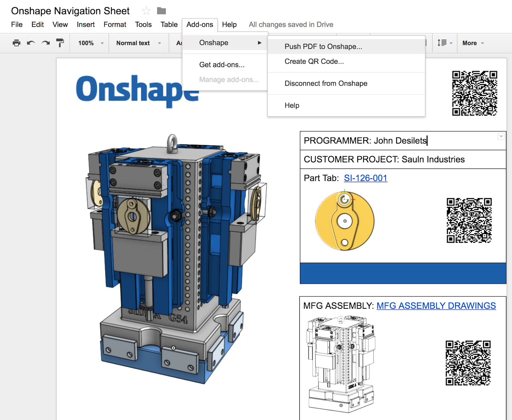Close the Add-ons menu
512x420 pixels.
(x=200, y=25)
